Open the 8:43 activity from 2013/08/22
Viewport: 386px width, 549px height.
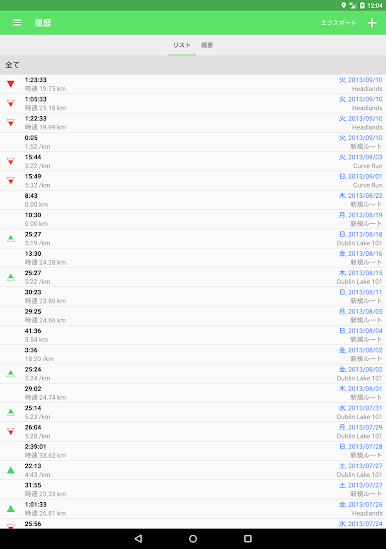tap(193, 200)
